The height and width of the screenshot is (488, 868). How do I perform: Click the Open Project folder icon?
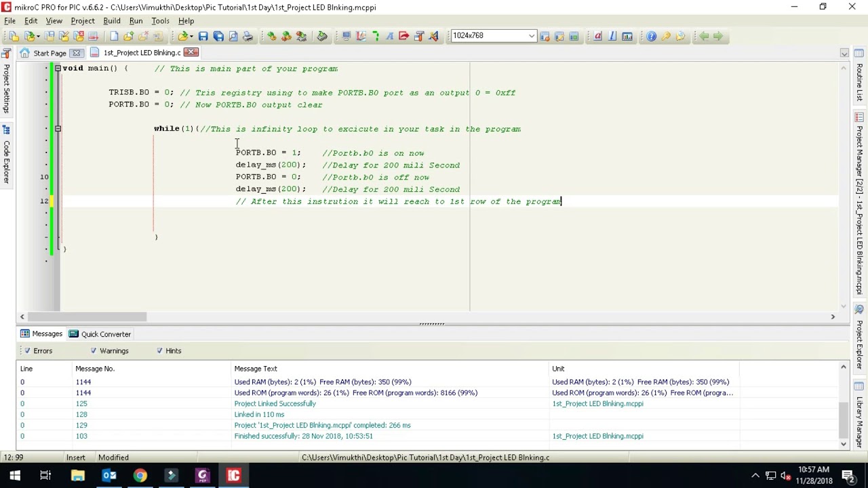28,36
